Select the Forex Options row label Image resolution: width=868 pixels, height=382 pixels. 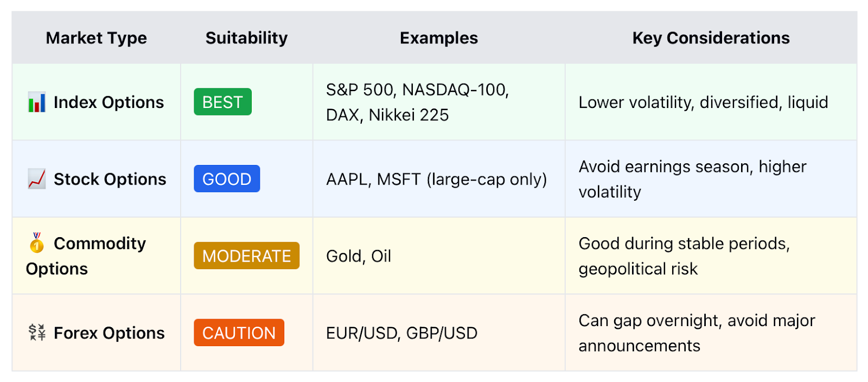pyautogui.click(x=109, y=333)
